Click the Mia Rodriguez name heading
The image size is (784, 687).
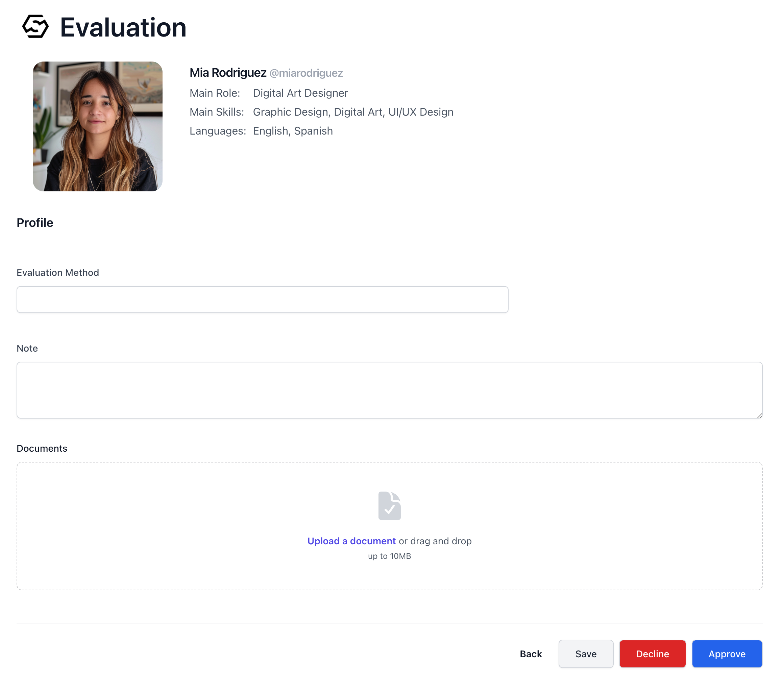pyautogui.click(x=228, y=72)
